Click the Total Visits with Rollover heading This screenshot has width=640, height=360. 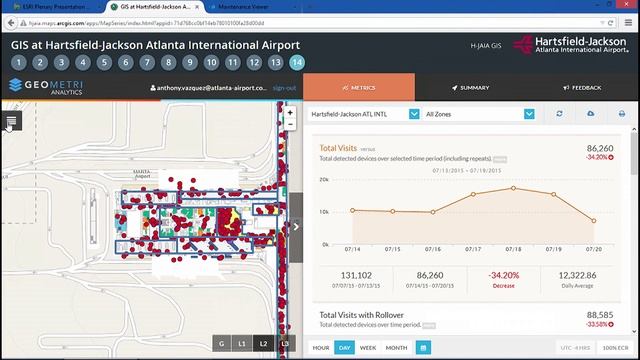coord(362,315)
